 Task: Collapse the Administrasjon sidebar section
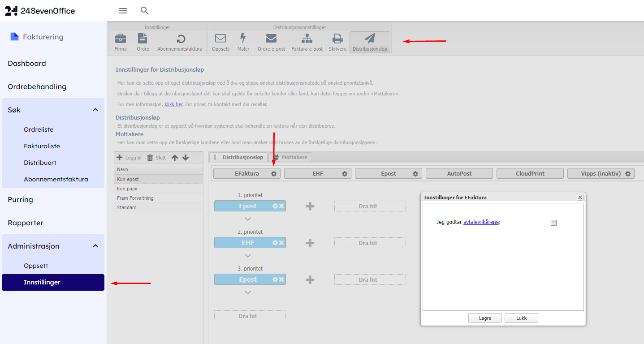tap(95, 246)
